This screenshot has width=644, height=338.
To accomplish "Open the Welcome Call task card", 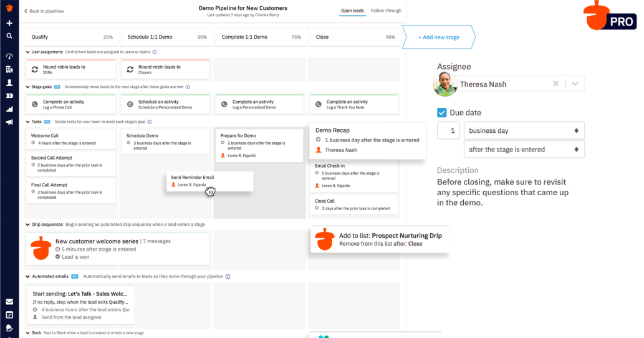I will point(70,139).
